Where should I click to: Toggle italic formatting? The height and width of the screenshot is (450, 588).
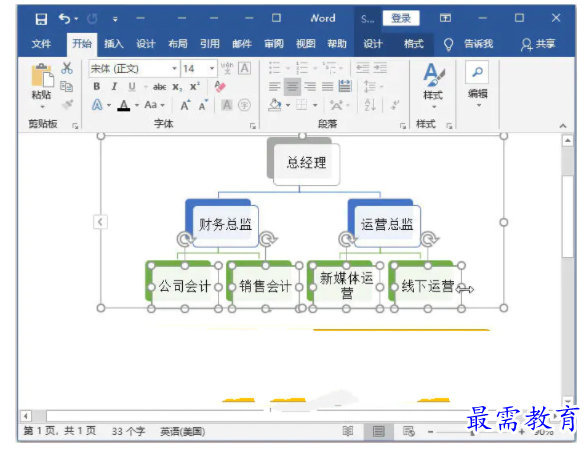point(114,87)
